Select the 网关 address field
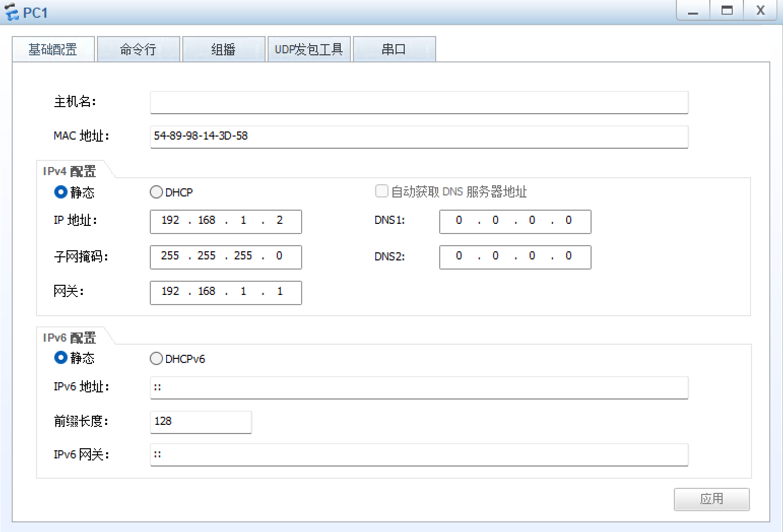Viewport: 783px width, 532px height. point(225,292)
